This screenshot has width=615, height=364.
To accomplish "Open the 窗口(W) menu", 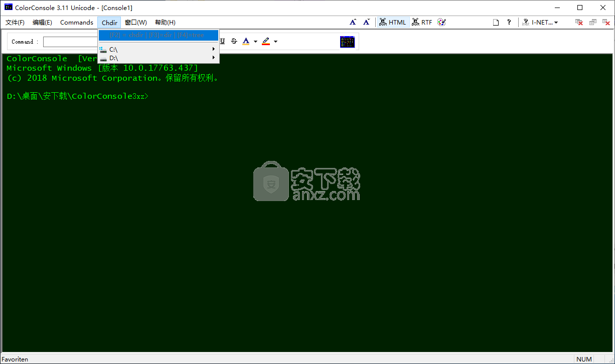I will point(136,22).
